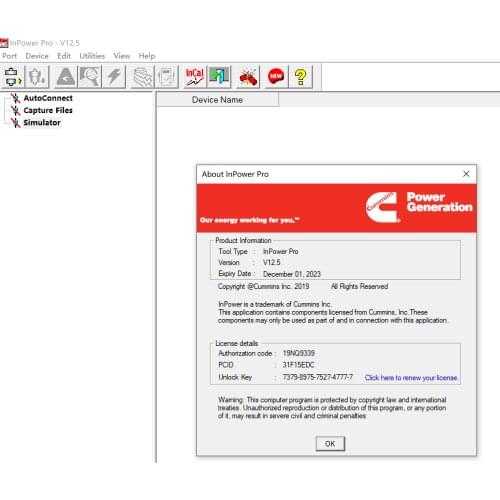Click the version value V12.5 in dialog
This screenshot has height=500, width=500.
(x=271, y=262)
